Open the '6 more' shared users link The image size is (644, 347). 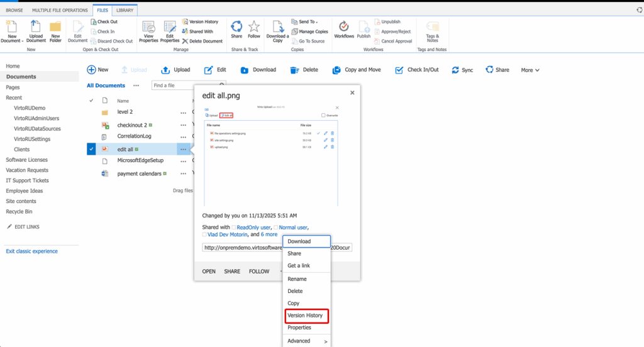[x=269, y=234]
